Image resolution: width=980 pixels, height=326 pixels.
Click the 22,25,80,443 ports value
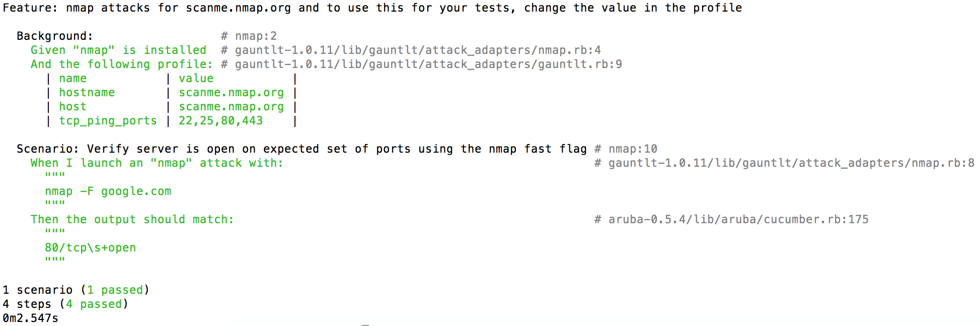pos(220,121)
